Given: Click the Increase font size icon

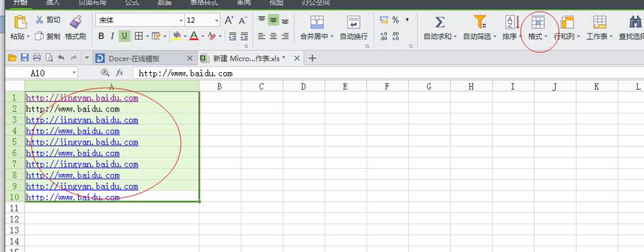Looking at the screenshot, I should (x=229, y=20).
